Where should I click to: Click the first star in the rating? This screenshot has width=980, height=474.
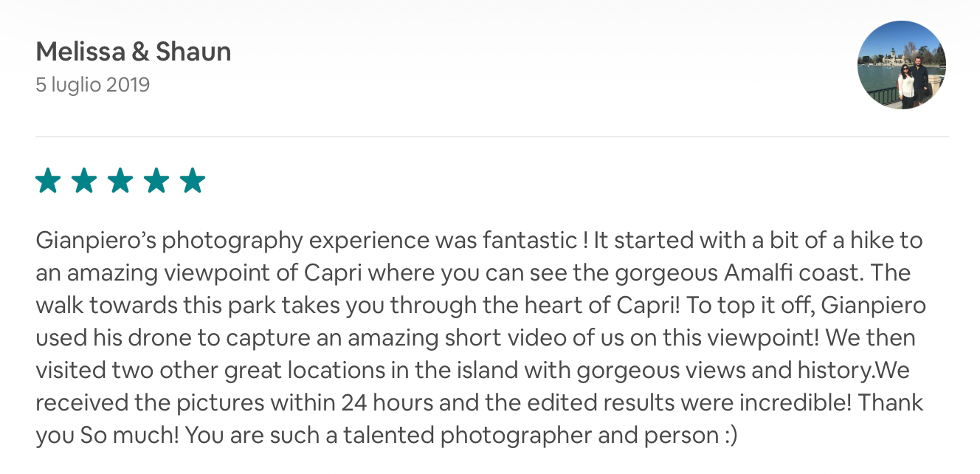47,181
